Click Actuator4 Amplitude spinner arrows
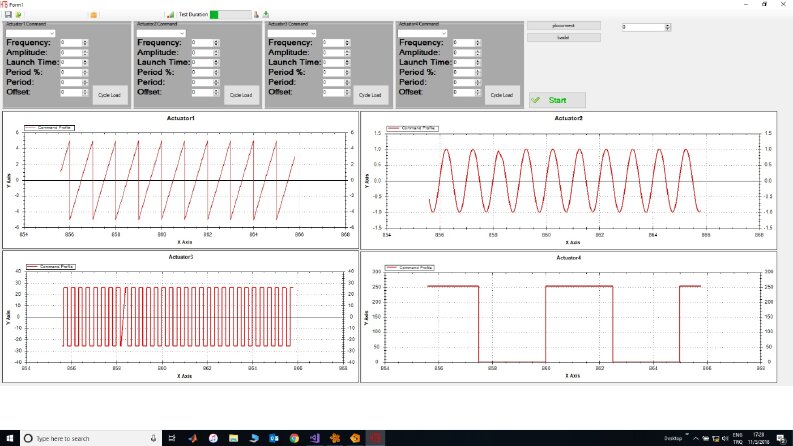This screenshot has width=793, height=446. (x=477, y=53)
